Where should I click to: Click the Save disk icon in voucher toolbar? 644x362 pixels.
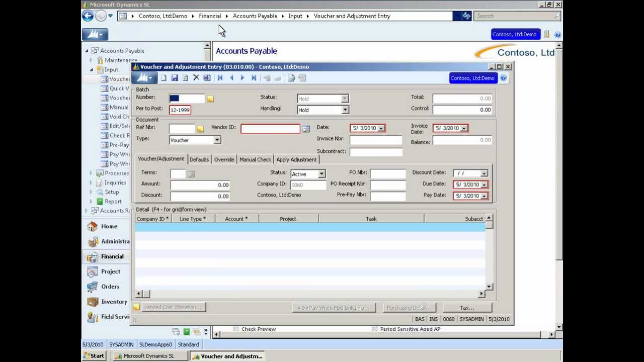coord(175,78)
